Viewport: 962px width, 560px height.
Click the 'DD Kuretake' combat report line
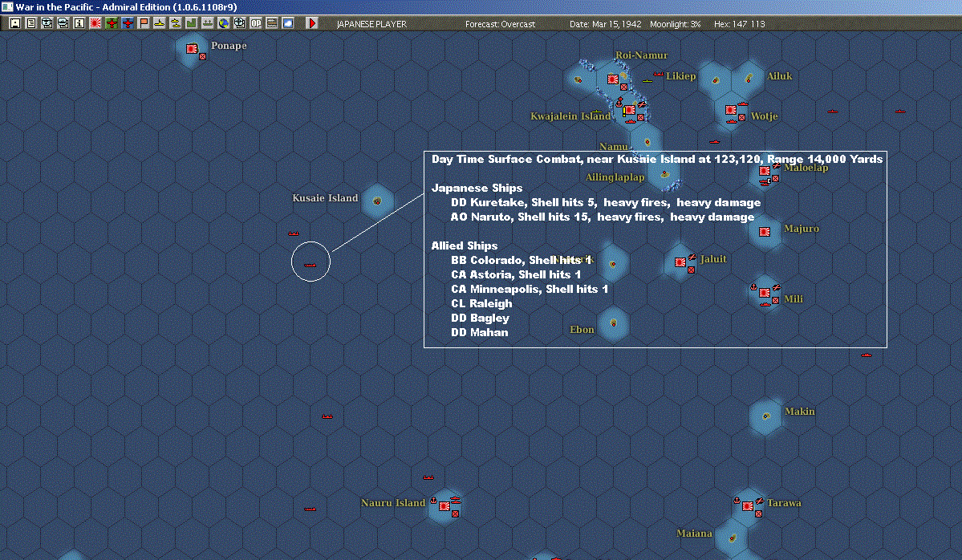pyautogui.click(x=606, y=202)
